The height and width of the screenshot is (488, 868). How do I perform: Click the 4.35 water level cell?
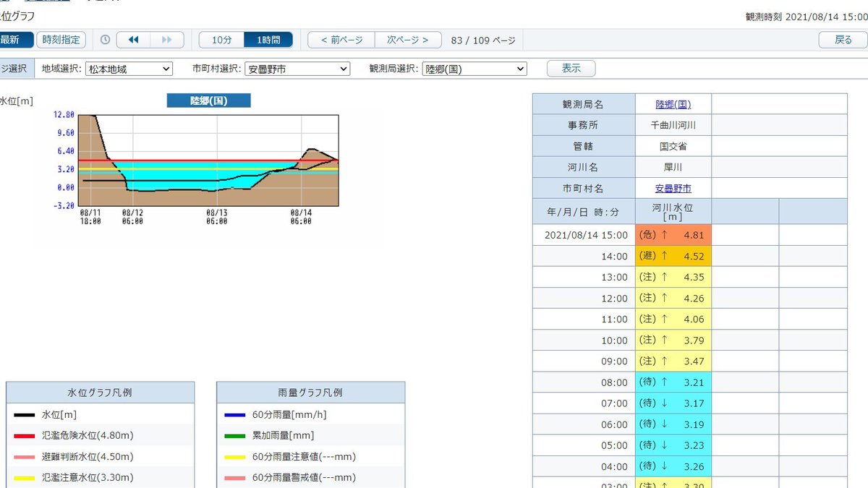673,277
